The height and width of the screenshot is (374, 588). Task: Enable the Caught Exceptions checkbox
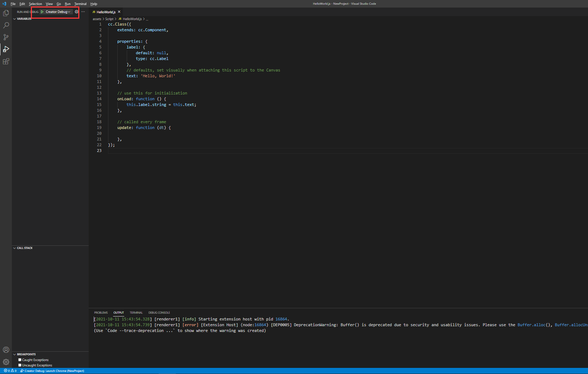(x=20, y=360)
